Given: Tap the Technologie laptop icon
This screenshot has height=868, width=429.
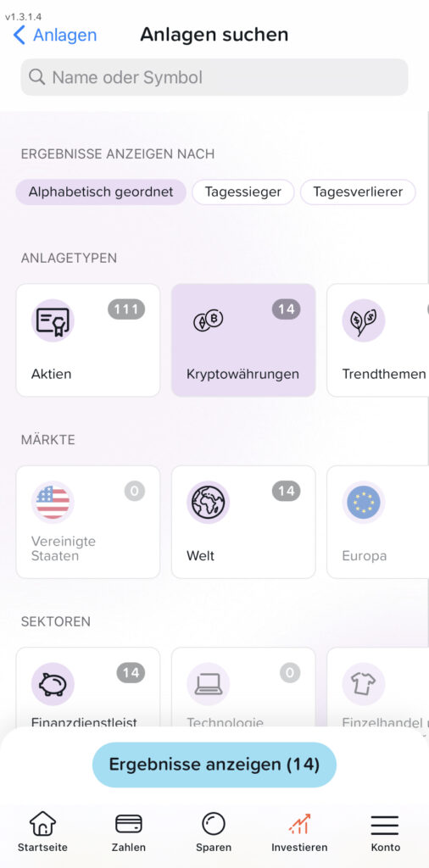Looking at the screenshot, I should (208, 684).
